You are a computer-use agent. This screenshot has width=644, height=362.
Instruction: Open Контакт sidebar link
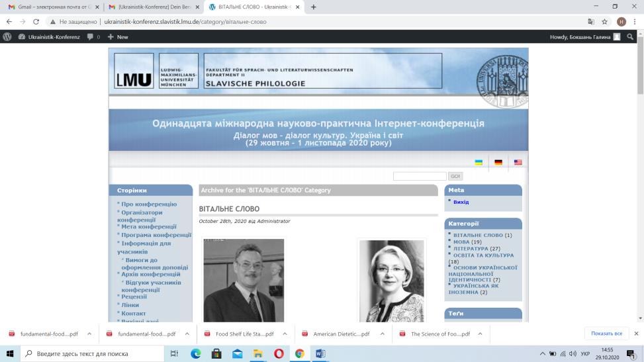click(x=134, y=314)
